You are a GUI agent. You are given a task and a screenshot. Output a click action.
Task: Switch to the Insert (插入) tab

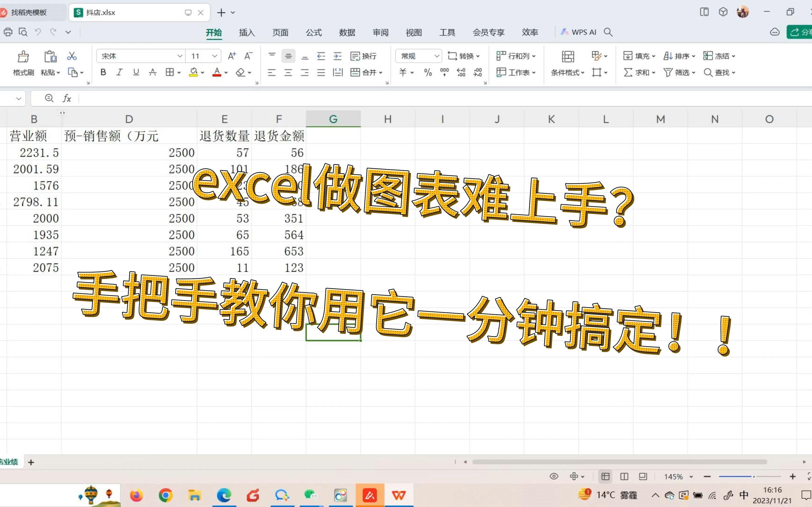tap(247, 32)
